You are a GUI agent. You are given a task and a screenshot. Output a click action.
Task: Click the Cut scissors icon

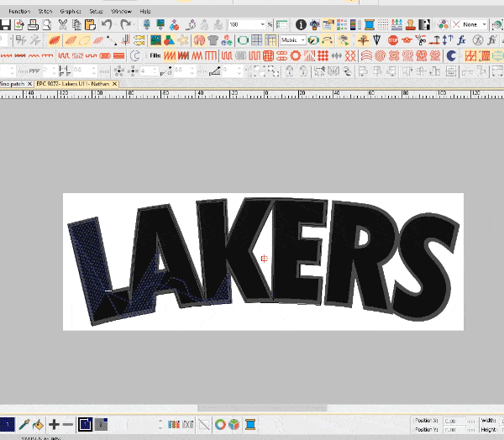(63, 24)
